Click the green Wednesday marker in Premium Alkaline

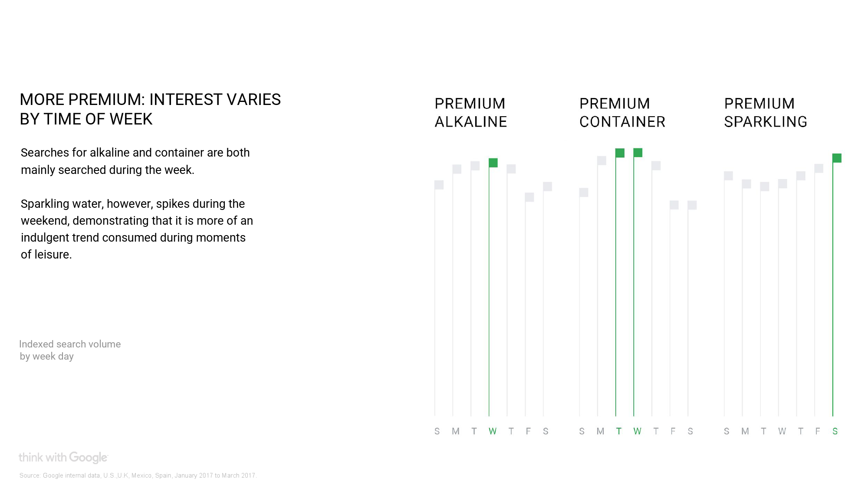click(x=493, y=163)
